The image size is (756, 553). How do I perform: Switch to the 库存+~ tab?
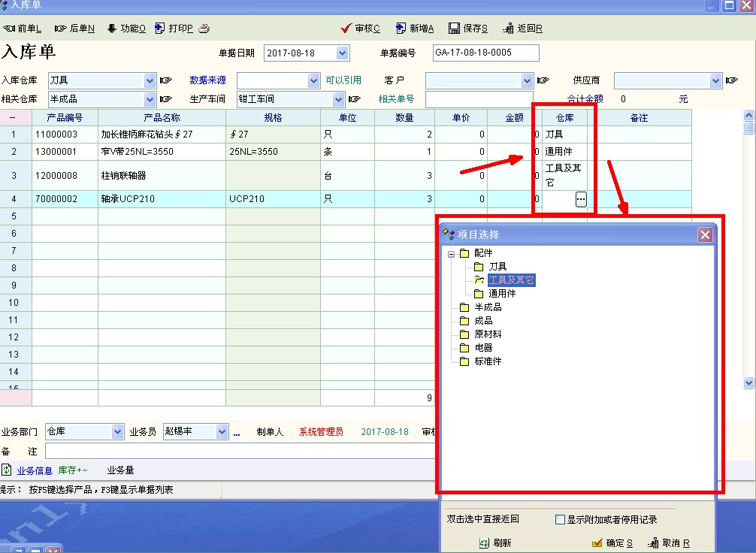click(x=73, y=470)
